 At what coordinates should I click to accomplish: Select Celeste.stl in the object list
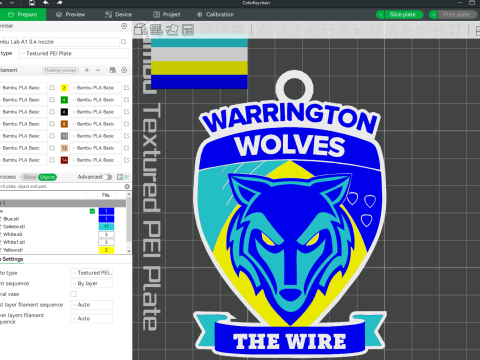coord(14,227)
